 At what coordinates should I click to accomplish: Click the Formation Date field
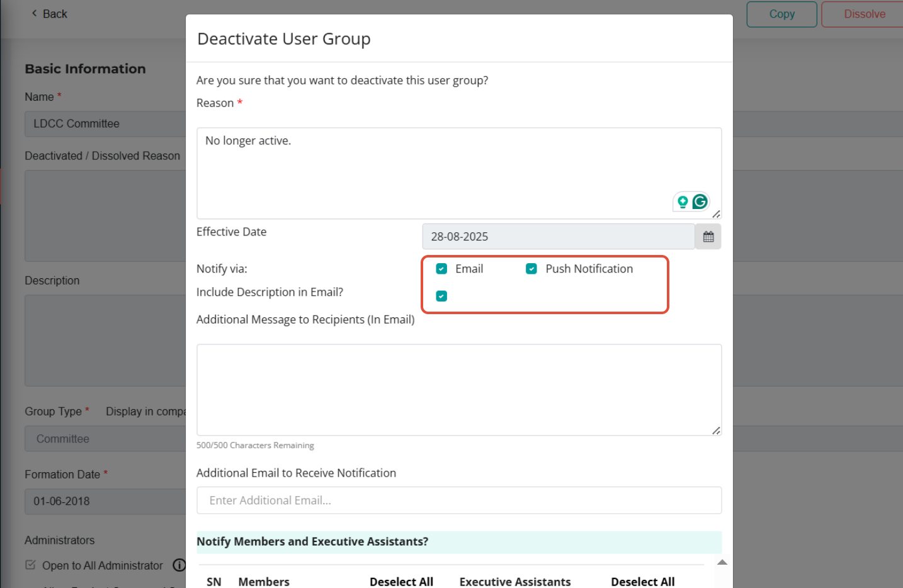[x=105, y=502]
